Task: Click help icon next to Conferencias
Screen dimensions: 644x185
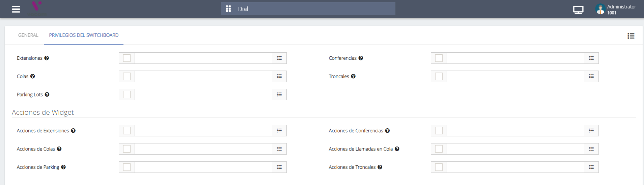Action: tap(361, 58)
